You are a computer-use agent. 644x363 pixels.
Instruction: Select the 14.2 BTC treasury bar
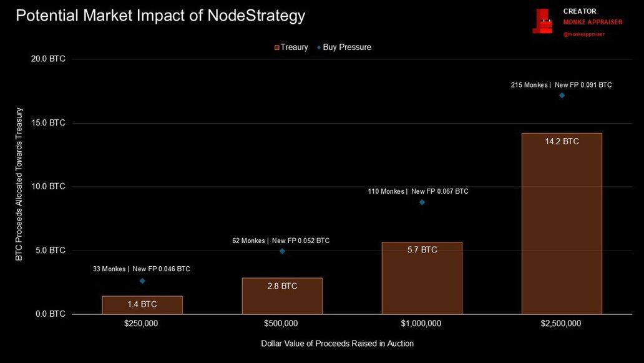pos(562,224)
